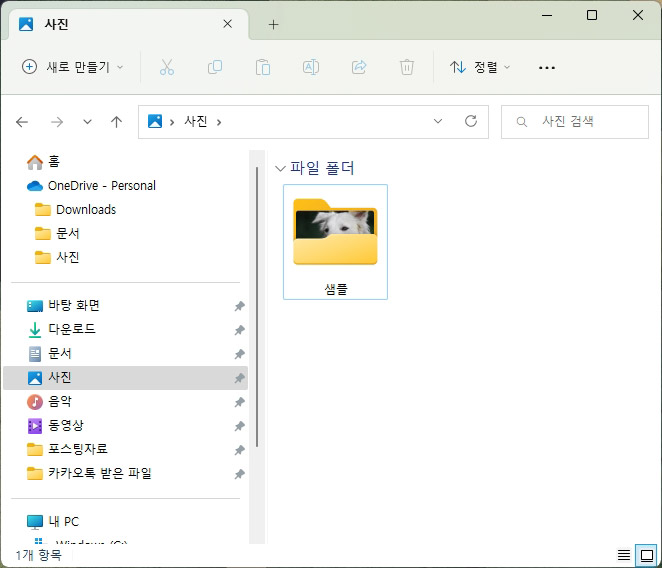Viewport: 662px width, 568px height.
Task: Select pinned 사진 quick access item
Action: click(125, 378)
